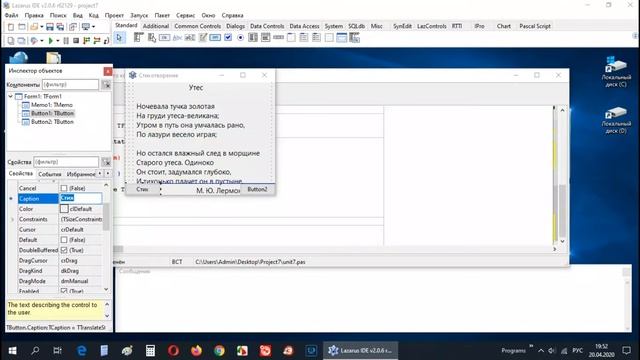Click Button2 on the designed form
Viewport: 640px width, 360px height.
257,189
